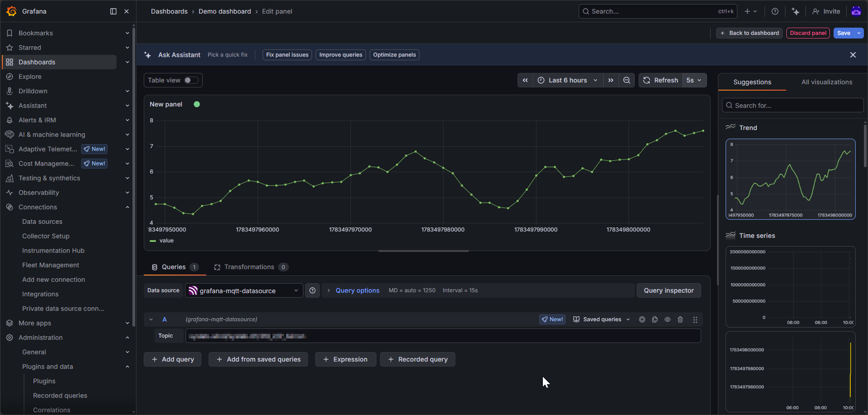868x415 pixels.
Task: Open the Save button dropdown arrow
Action: 859,33
